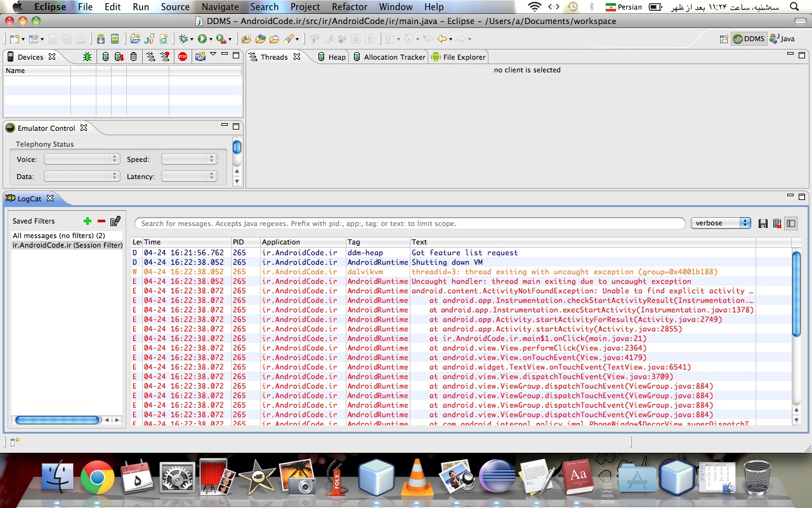Delete the selected LogCat filter
Image resolution: width=812 pixels, height=508 pixels.
pyautogui.click(x=101, y=221)
